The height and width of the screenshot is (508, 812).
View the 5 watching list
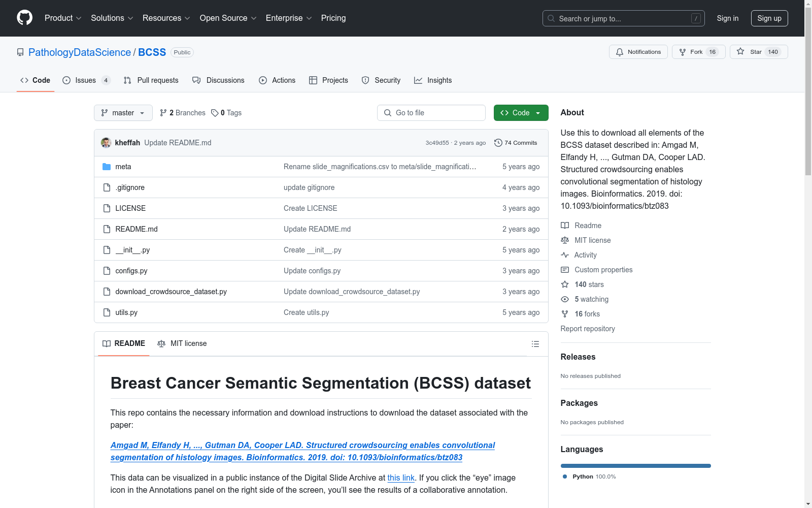pos(585,299)
